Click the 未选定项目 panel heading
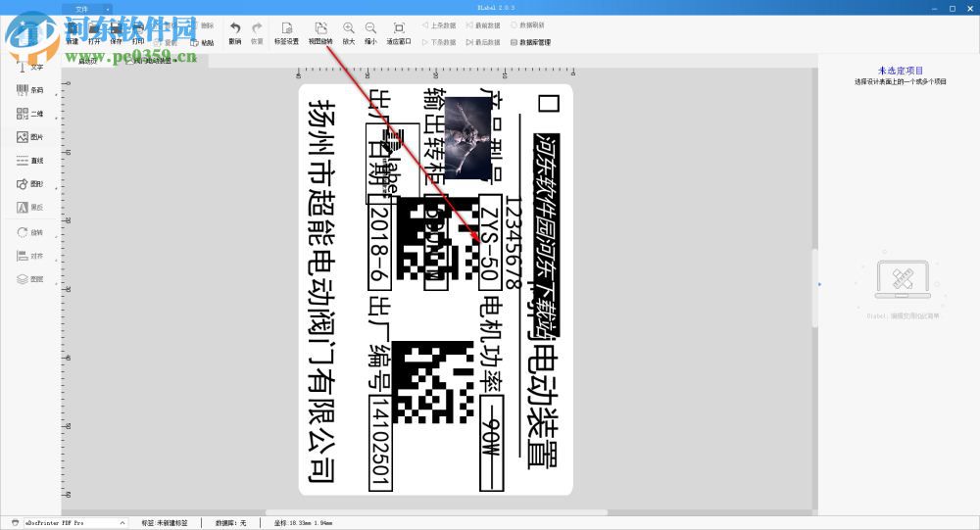980x530 pixels. 900,71
